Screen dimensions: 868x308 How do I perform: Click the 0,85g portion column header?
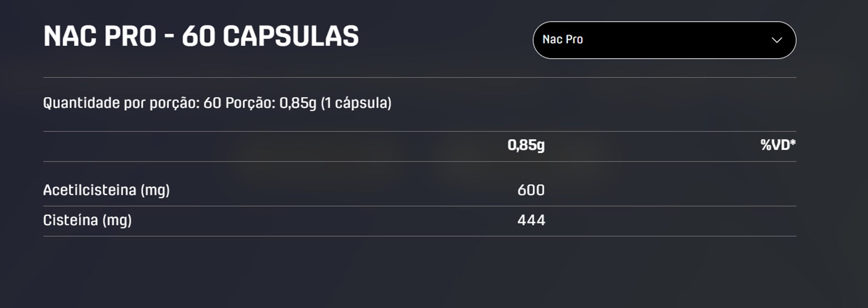pyautogui.click(x=526, y=146)
